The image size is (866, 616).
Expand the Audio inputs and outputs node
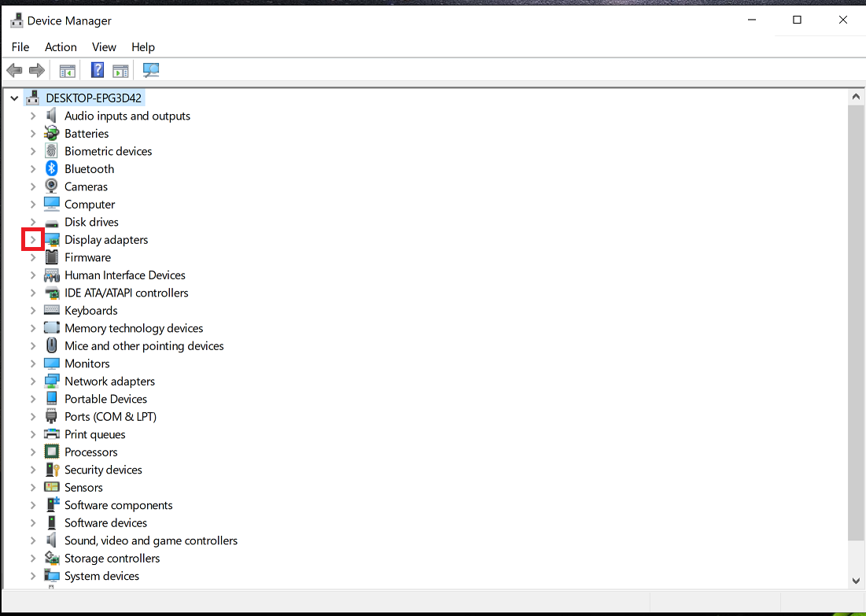(33, 116)
